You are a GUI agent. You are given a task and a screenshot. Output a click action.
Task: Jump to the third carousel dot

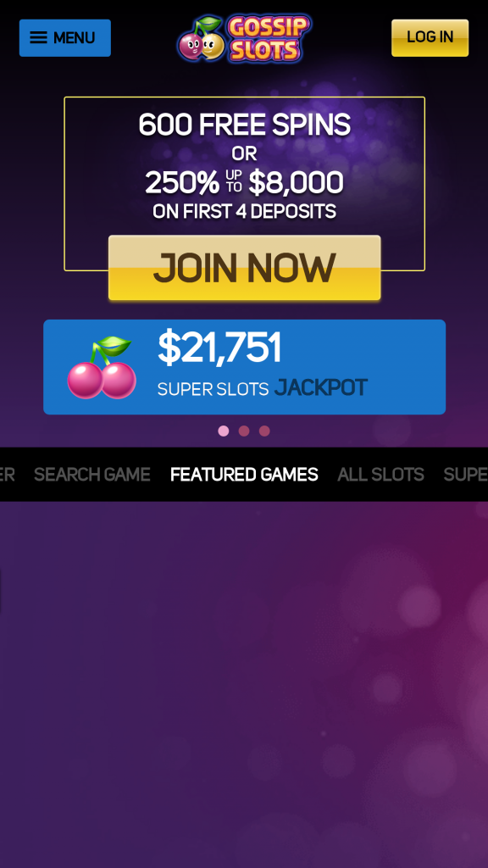pos(264,431)
